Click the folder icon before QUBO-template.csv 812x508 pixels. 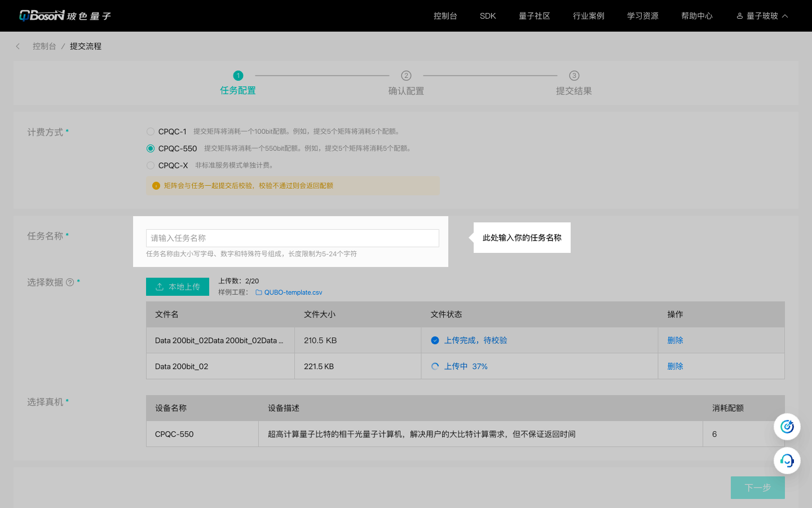pos(259,292)
